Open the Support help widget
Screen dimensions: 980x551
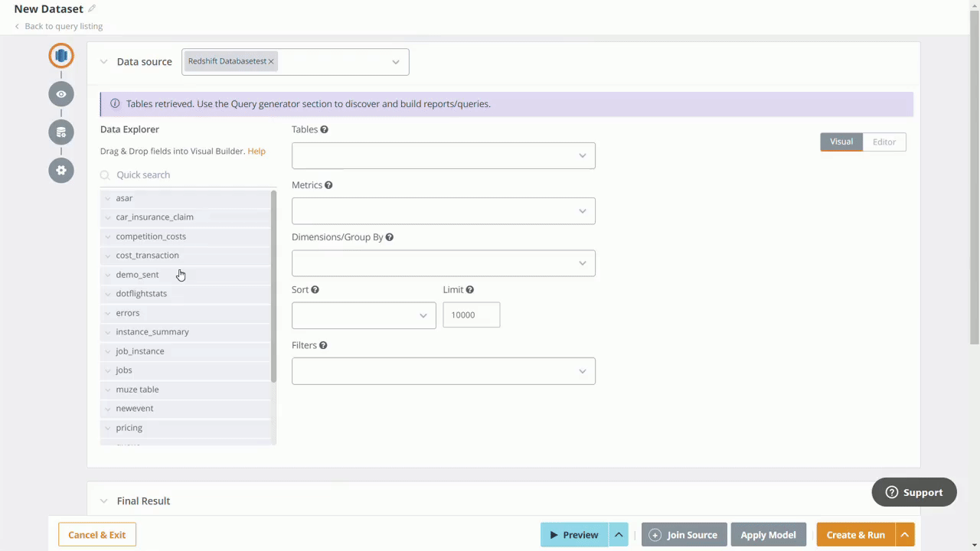pyautogui.click(x=913, y=492)
